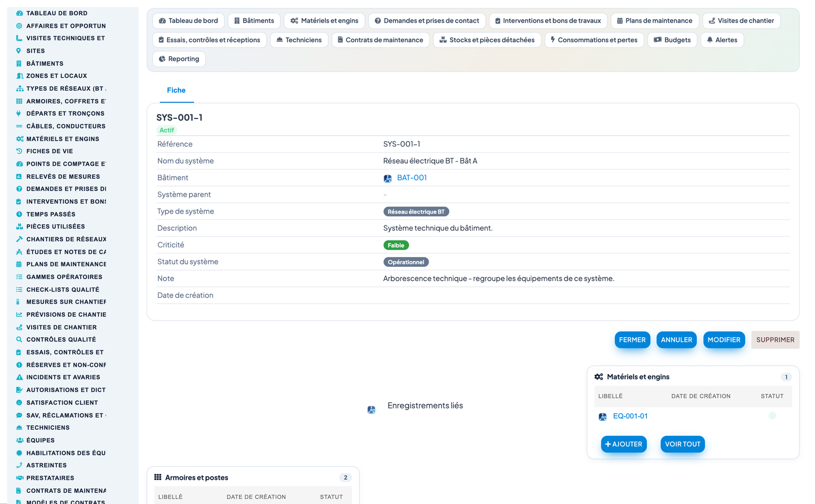Viewport: 815px width, 504px height.
Task: Click the SUPPRIMER button
Action: (776, 340)
